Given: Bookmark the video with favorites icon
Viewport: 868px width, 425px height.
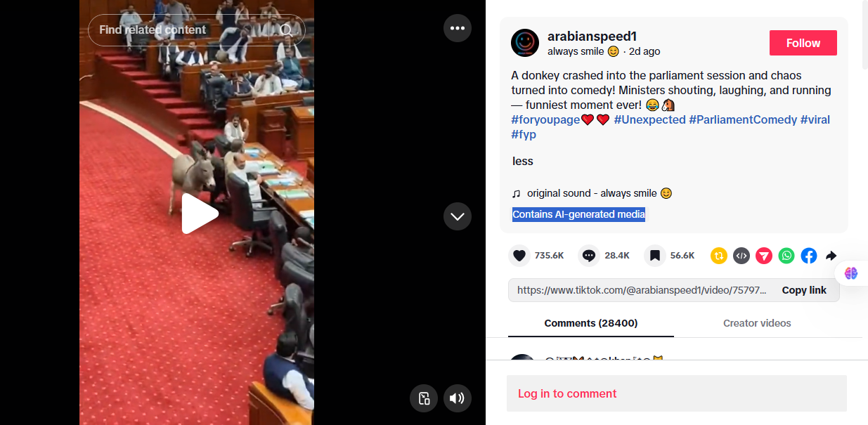Looking at the screenshot, I should (x=654, y=256).
